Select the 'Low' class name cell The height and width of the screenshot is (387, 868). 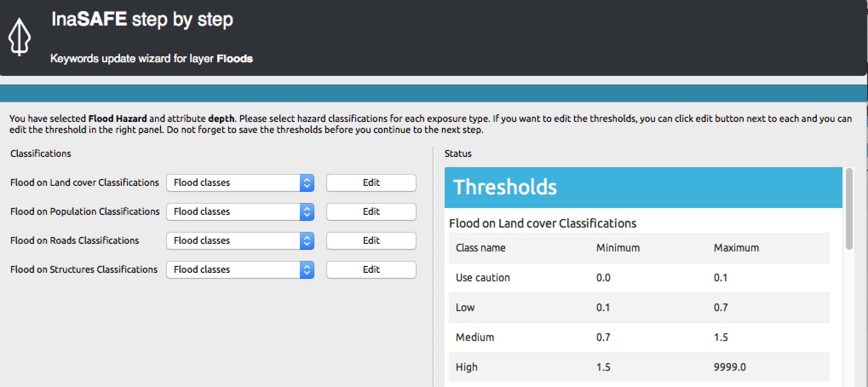click(465, 307)
